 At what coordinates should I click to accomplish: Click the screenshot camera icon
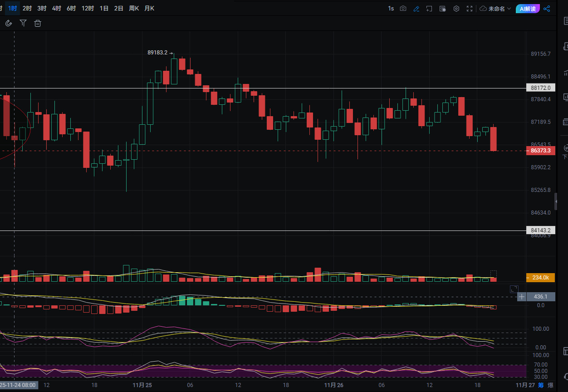point(403,9)
